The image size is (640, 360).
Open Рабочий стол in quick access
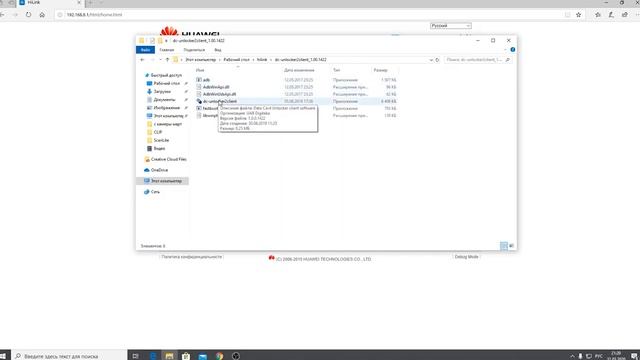[167, 83]
